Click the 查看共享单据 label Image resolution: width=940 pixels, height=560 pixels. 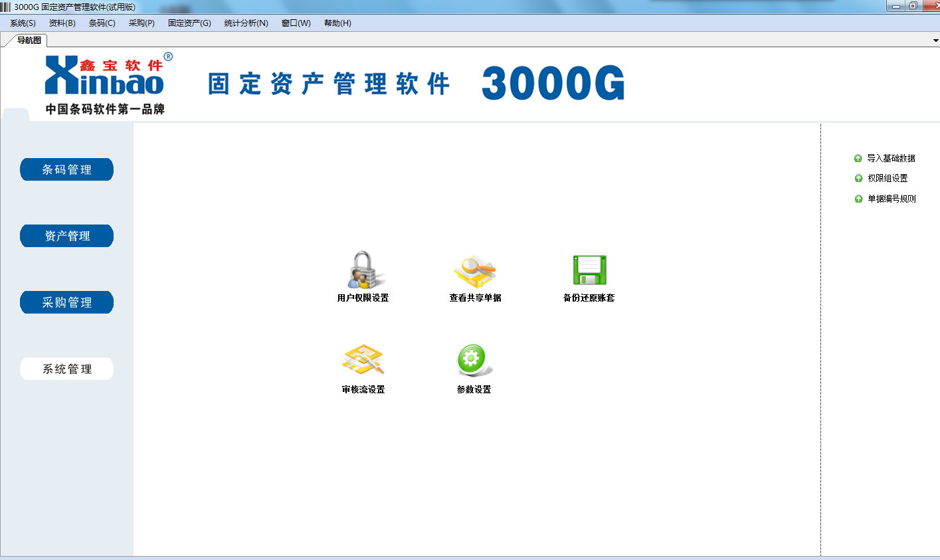pos(475,298)
